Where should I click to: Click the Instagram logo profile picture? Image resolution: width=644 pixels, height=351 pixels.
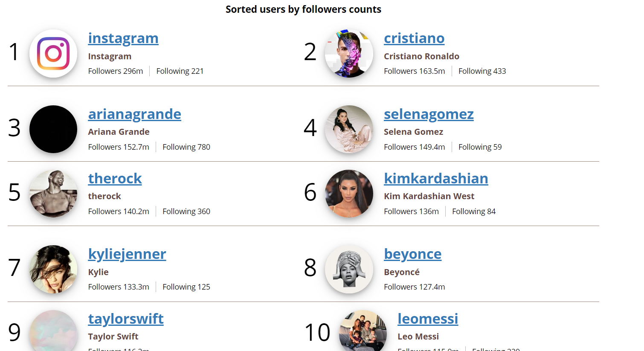tap(53, 53)
